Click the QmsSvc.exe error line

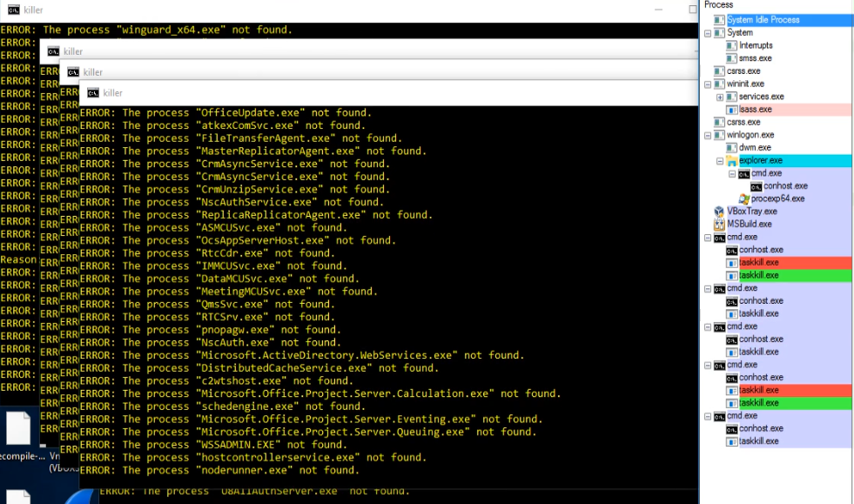pos(207,304)
